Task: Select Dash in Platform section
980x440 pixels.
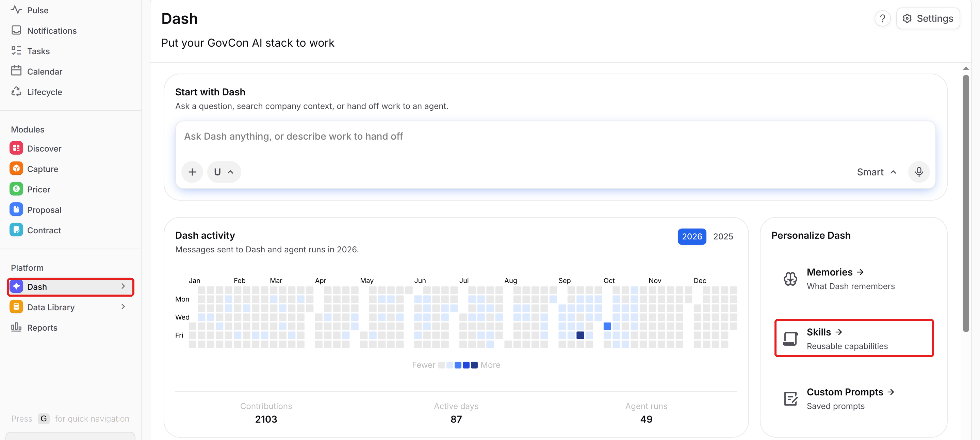Action: [70, 287]
